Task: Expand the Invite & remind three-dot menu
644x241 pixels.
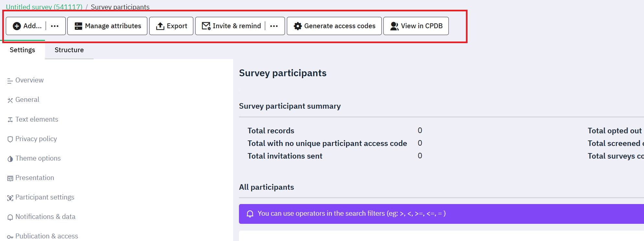Action: [x=274, y=26]
